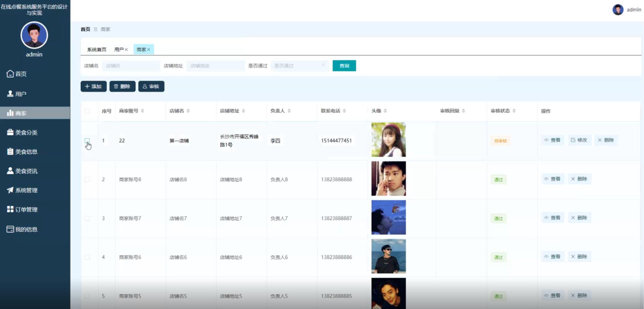Delete the 店铺名5 row

click(x=579, y=296)
